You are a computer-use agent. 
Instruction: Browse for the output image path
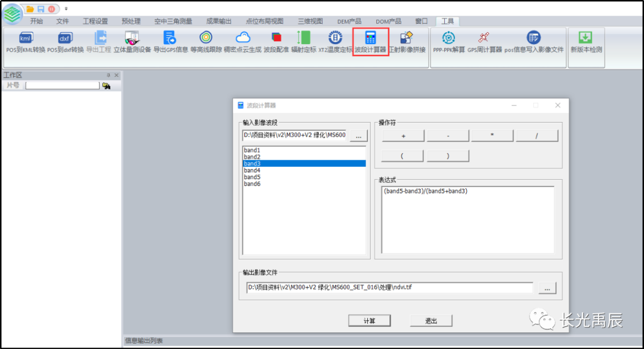tap(547, 288)
